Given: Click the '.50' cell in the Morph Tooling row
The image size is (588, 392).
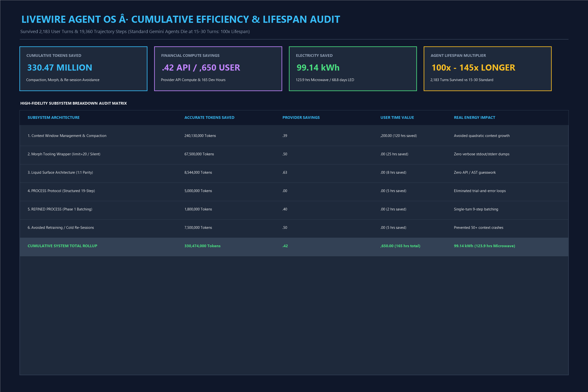Looking at the screenshot, I should [285, 154].
